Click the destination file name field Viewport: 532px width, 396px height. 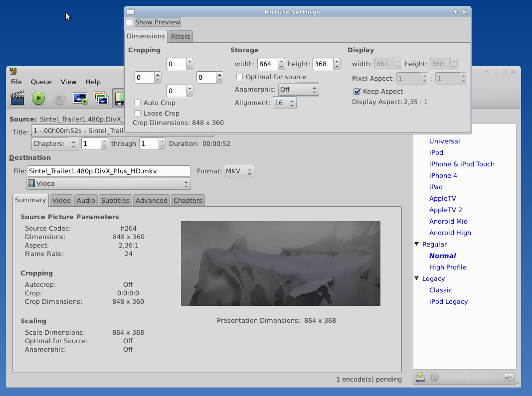109,171
